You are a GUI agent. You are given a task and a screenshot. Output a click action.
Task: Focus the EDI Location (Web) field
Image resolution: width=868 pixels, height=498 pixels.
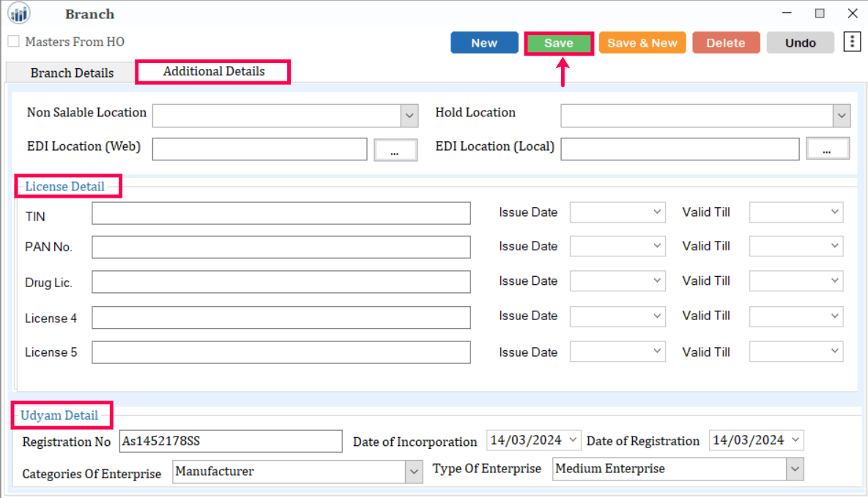point(259,149)
